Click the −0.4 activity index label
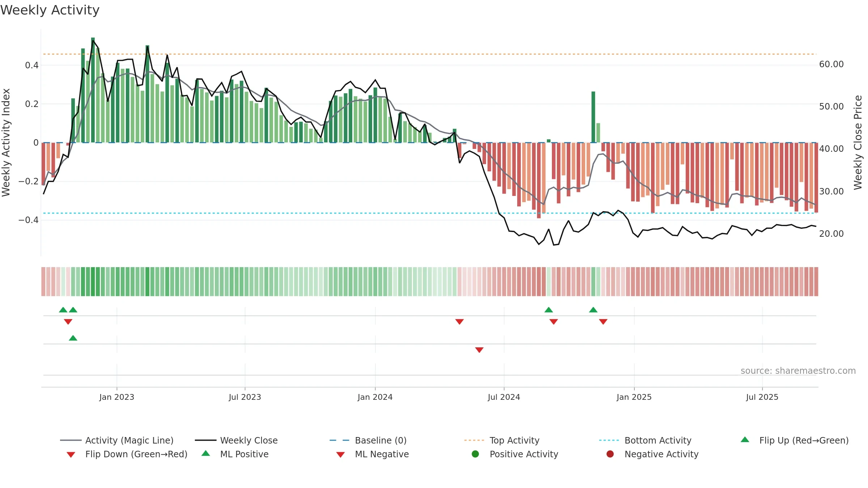The image size is (868, 488). tap(29, 220)
